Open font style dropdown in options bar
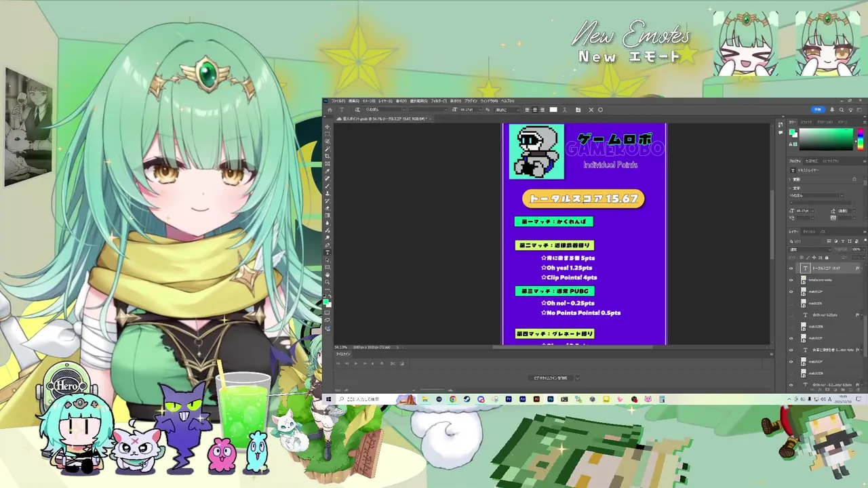868x488 pixels. point(446,110)
